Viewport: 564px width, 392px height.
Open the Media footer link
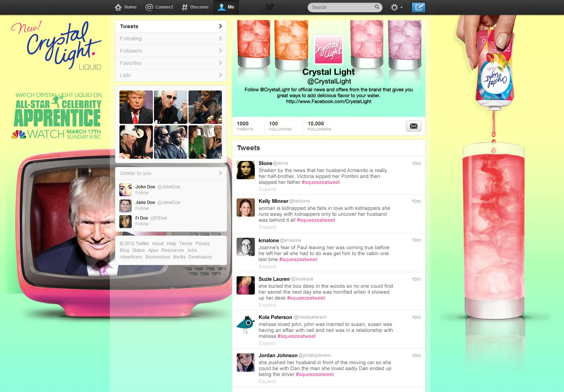pos(179,257)
